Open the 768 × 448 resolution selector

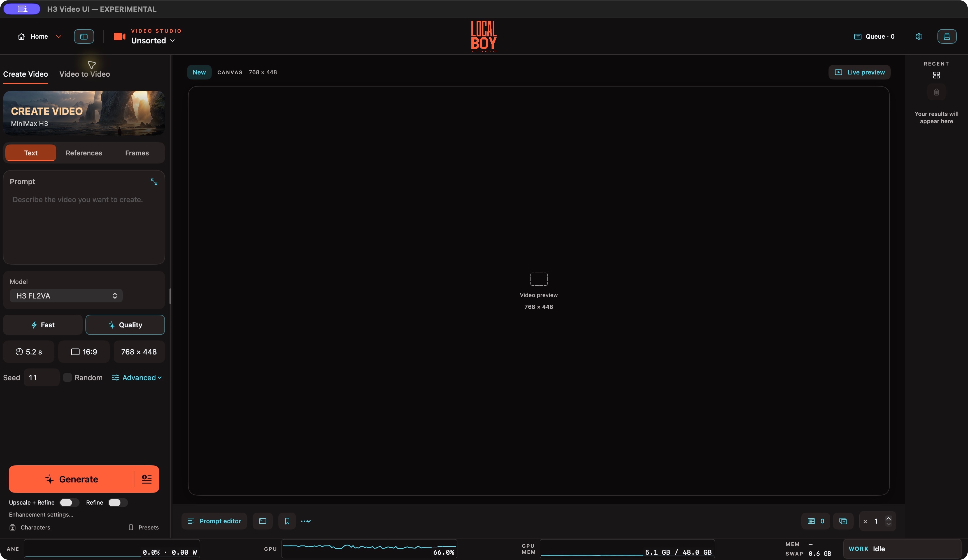pyautogui.click(x=139, y=352)
